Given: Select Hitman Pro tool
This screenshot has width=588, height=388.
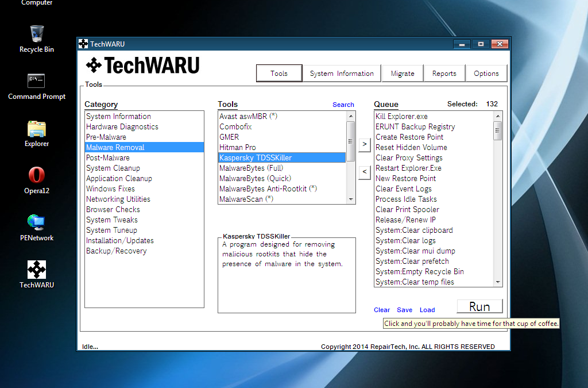Looking at the screenshot, I should tap(282, 148).
